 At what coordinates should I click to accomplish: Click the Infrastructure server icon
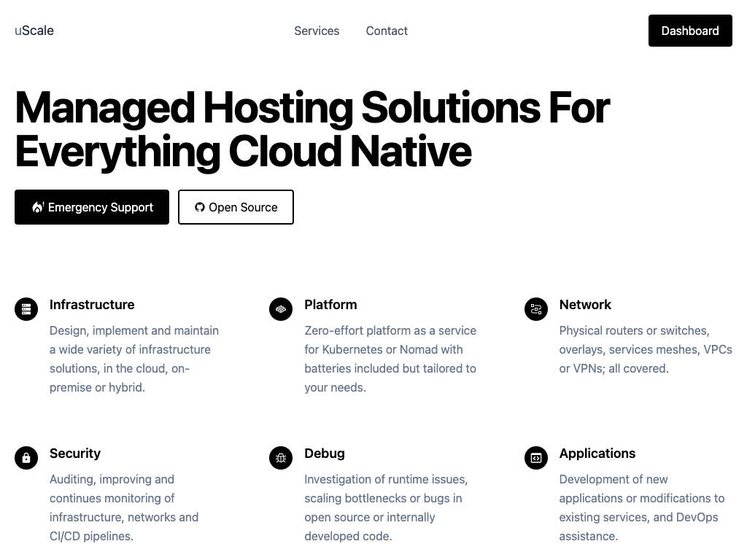pos(26,309)
